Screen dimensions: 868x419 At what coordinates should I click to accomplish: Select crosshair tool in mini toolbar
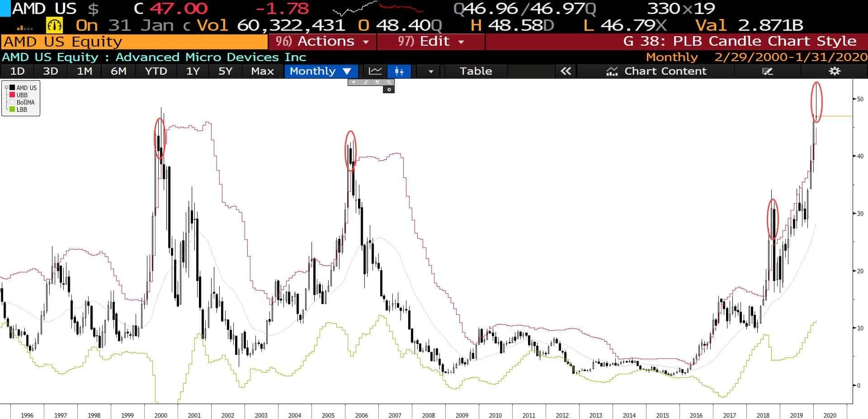pos(354,82)
